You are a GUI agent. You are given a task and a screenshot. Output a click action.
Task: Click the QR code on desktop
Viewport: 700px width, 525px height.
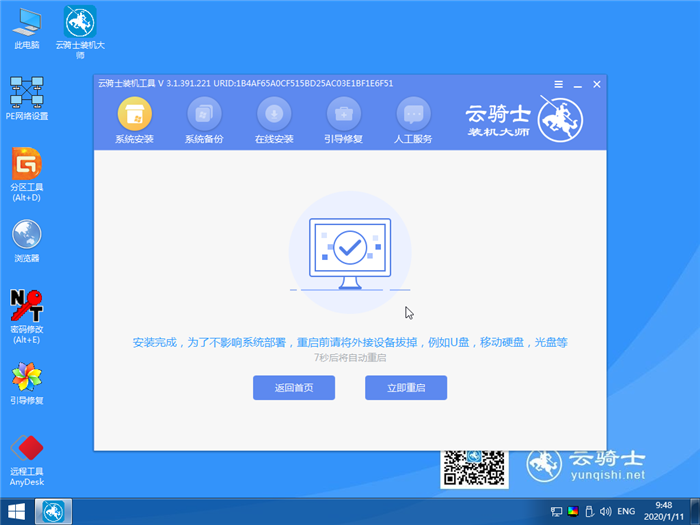[474, 469]
